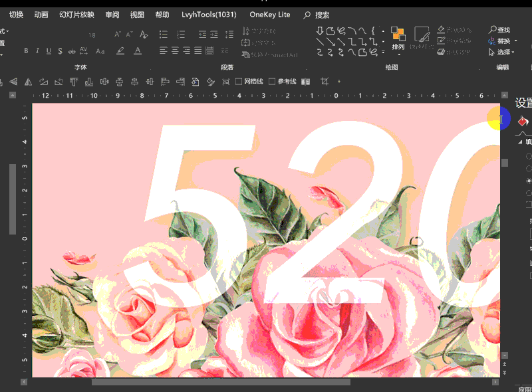This screenshot has width=532, height=392.
Task: Open AV character spacing options
Action: pyautogui.click(x=84, y=51)
